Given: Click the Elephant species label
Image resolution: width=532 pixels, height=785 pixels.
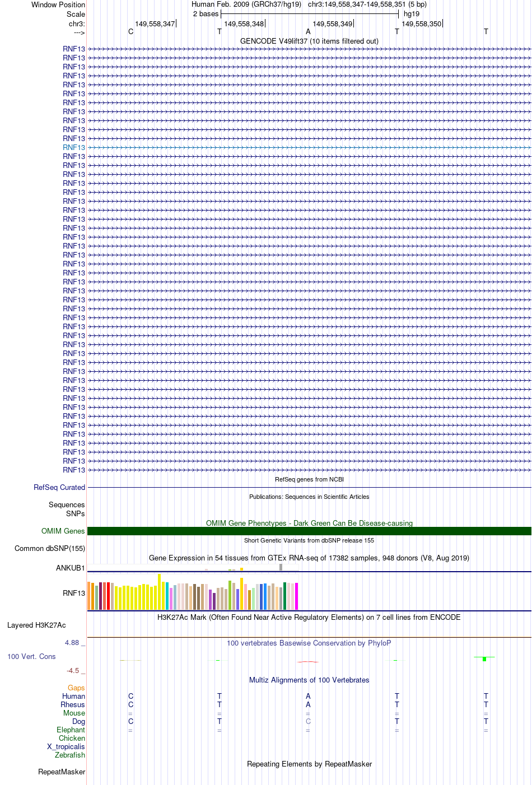Looking at the screenshot, I should pos(71,730).
